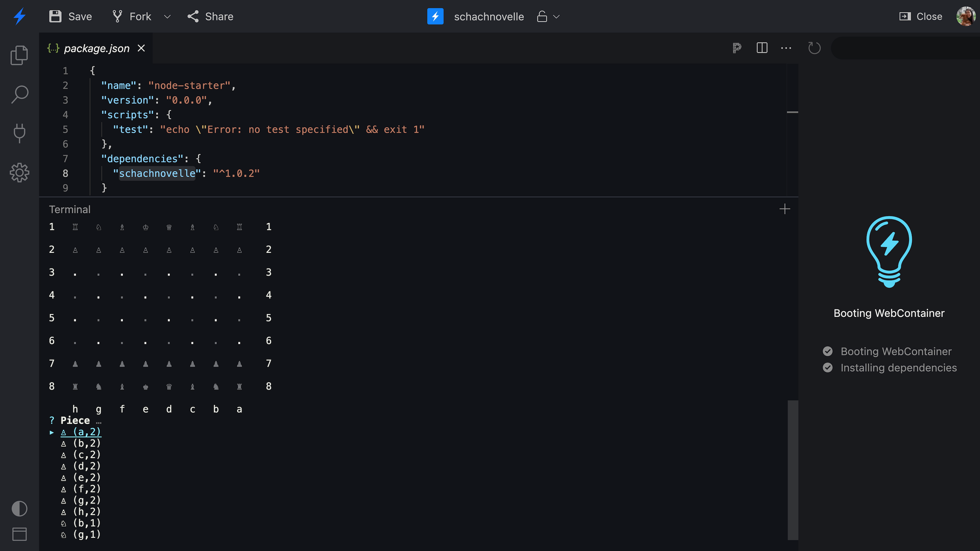The height and width of the screenshot is (551, 980).
Task: Open the Files explorer sidebar icon
Action: point(20,55)
